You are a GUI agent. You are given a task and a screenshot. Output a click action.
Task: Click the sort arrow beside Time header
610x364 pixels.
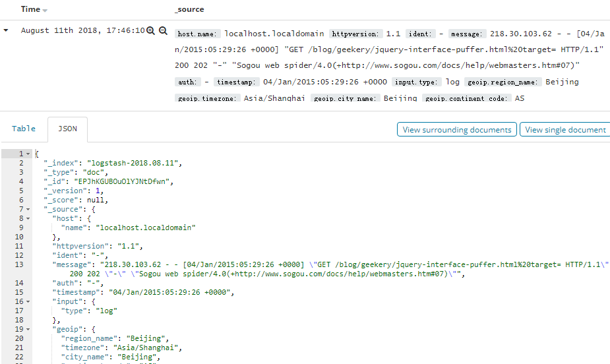pos(45,11)
